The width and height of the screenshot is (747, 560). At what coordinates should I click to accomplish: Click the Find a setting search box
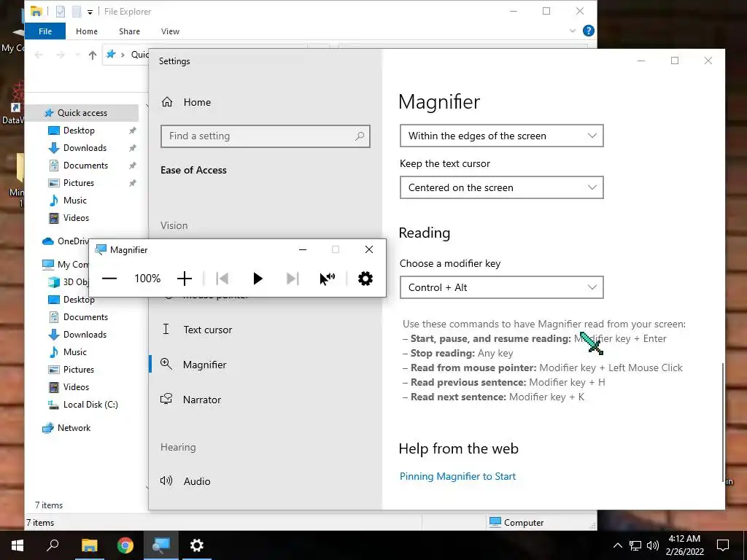click(266, 136)
